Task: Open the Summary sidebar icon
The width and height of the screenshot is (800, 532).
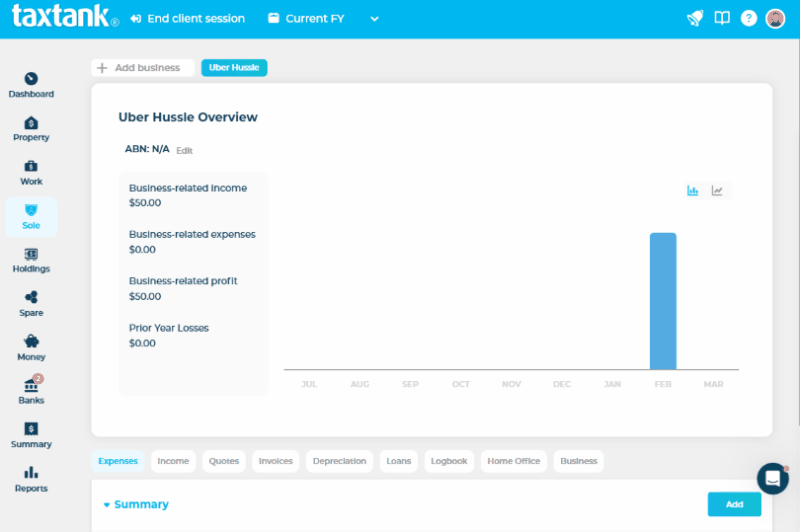Action: (x=31, y=429)
